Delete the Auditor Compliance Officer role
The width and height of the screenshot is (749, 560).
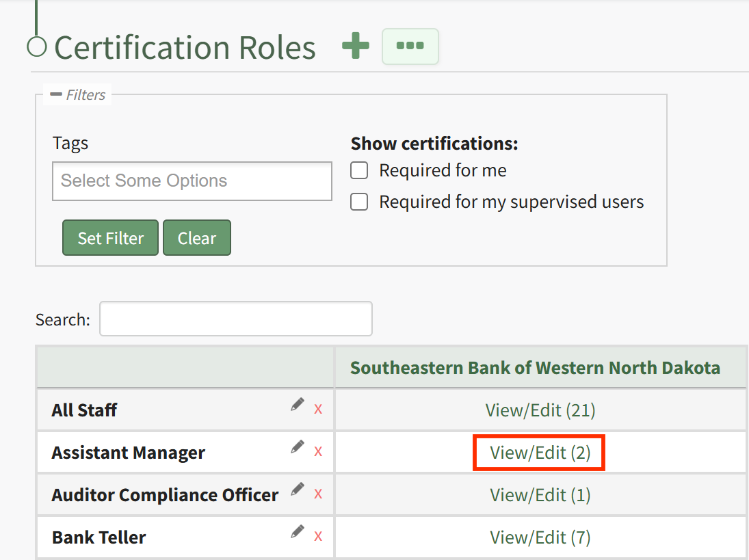[x=318, y=494]
